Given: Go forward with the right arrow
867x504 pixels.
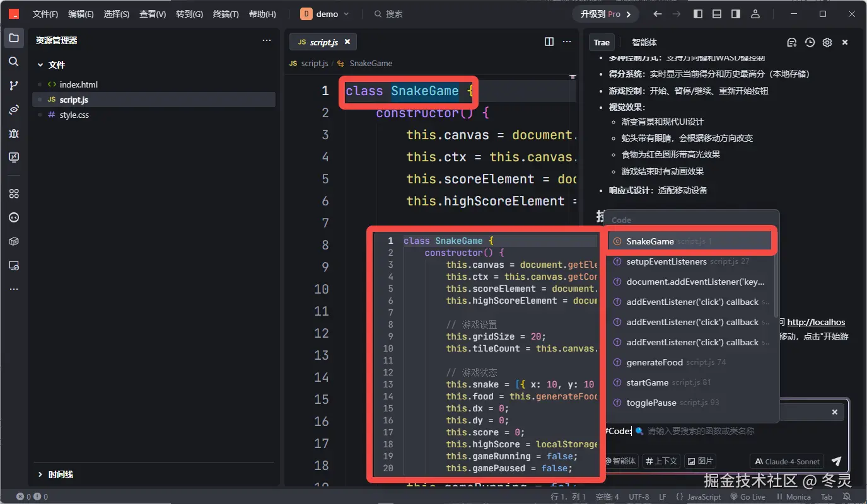Looking at the screenshot, I should point(677,14).
